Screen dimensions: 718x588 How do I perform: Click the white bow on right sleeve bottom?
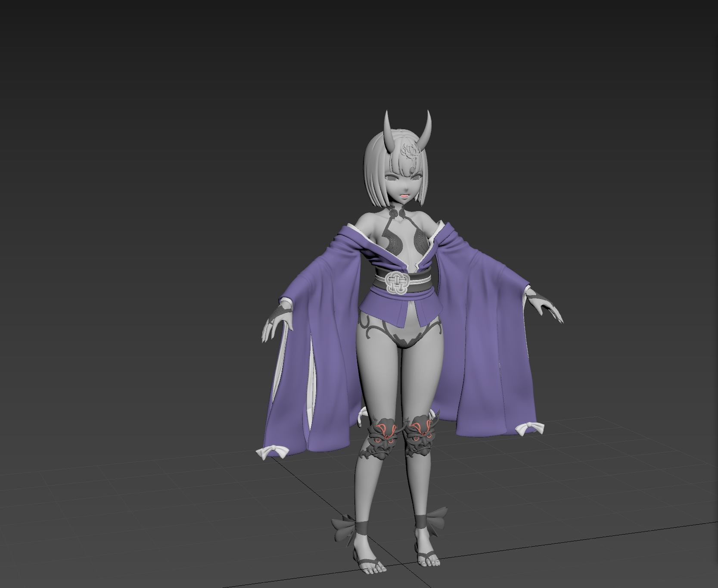coord(529,429)
